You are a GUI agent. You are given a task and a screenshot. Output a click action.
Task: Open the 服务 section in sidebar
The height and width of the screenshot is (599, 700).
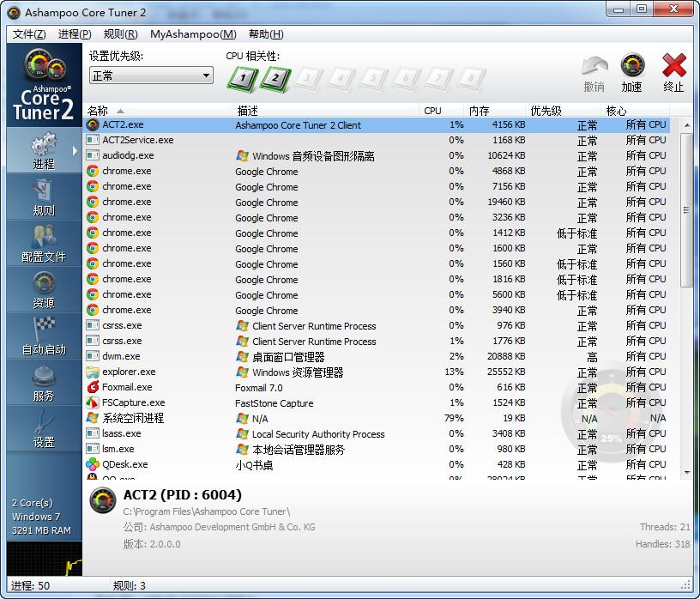(x=44, y=383)
